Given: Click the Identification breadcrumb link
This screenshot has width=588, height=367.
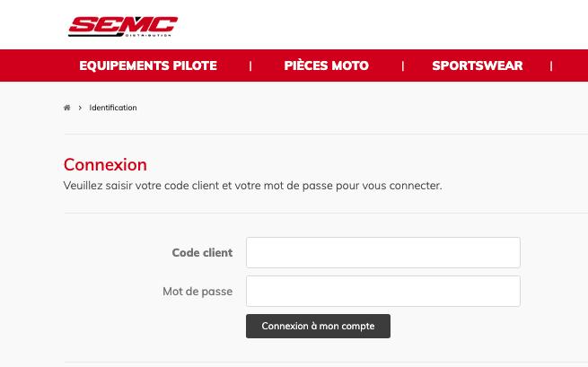Looking at the screenshot, I should (113, 108).
